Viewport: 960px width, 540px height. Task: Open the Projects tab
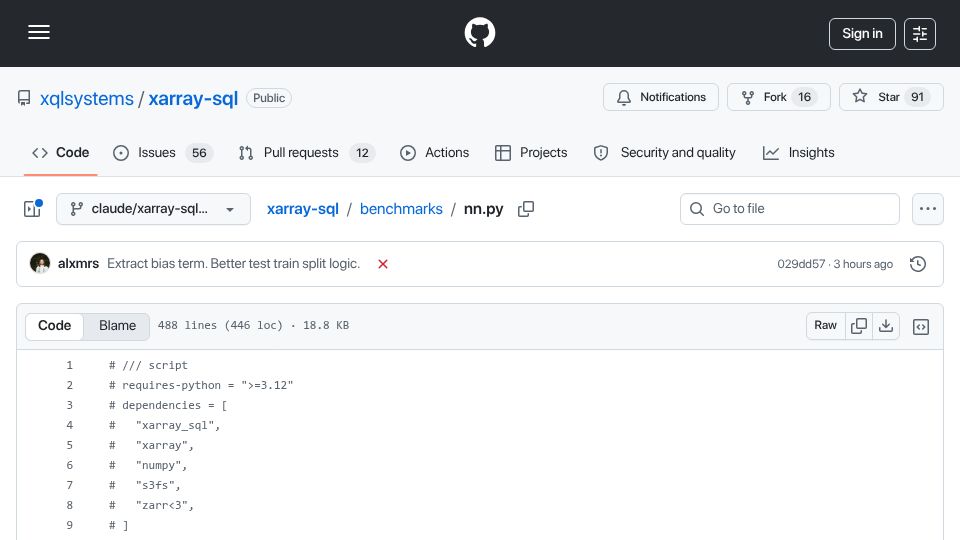[531, 152]
